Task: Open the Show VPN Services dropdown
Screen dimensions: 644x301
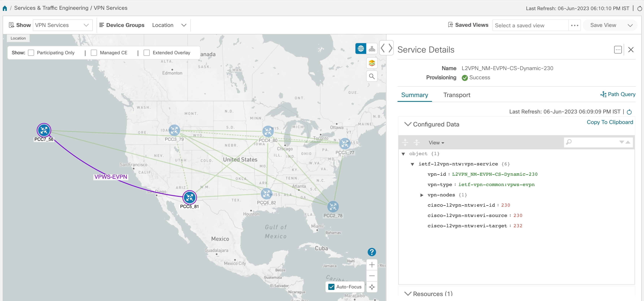Action: coord(62,25)
